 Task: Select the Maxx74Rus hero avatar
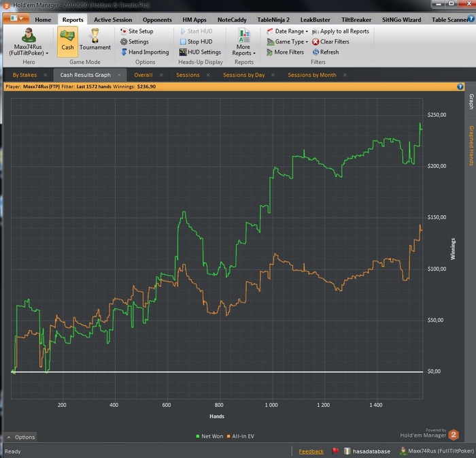(29, 35)
